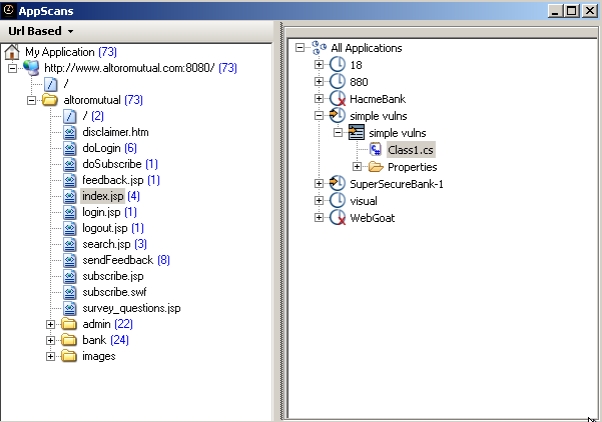The height and width of the screenshot is (422, 602).
Task: Collapse the nested simple vulns project
Action: 338,132
